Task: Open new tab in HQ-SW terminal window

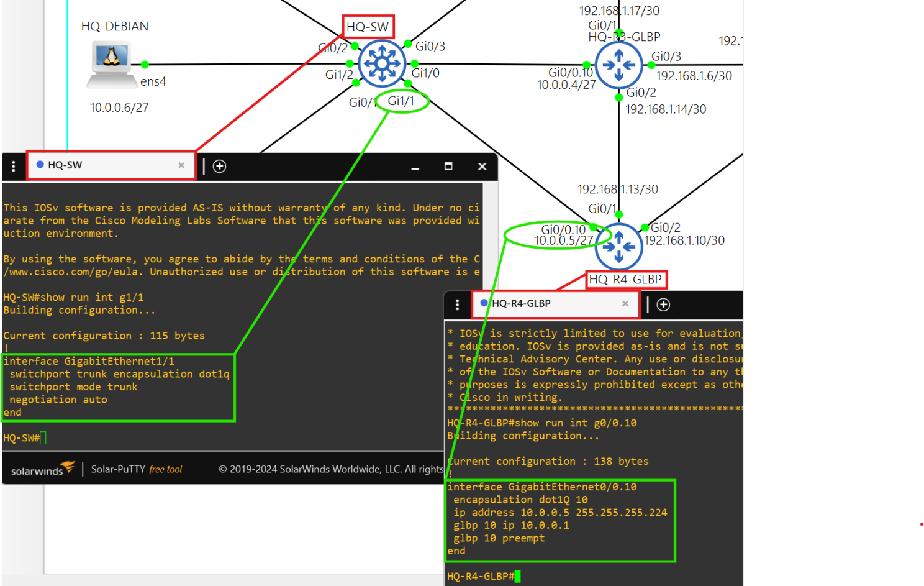Action: coord(219,166)
